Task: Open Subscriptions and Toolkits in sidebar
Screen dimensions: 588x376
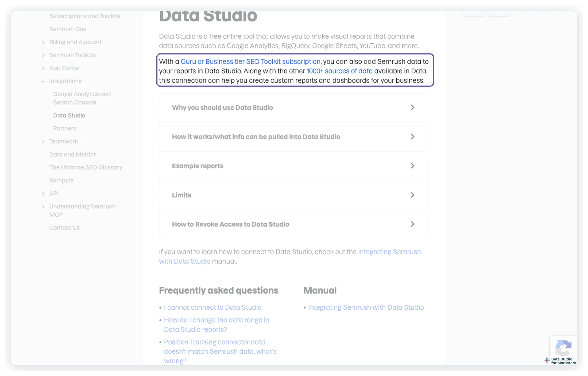Action: (x=85, y=16)
